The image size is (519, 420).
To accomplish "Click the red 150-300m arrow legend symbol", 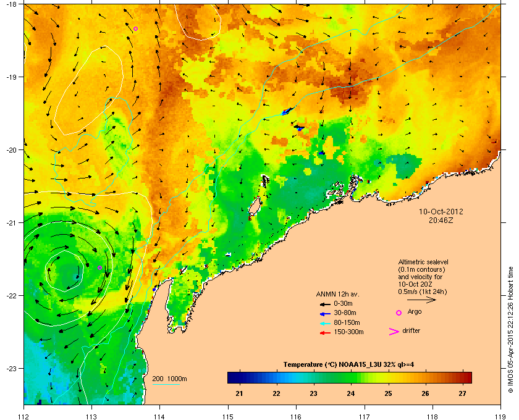I will [325, 333].
